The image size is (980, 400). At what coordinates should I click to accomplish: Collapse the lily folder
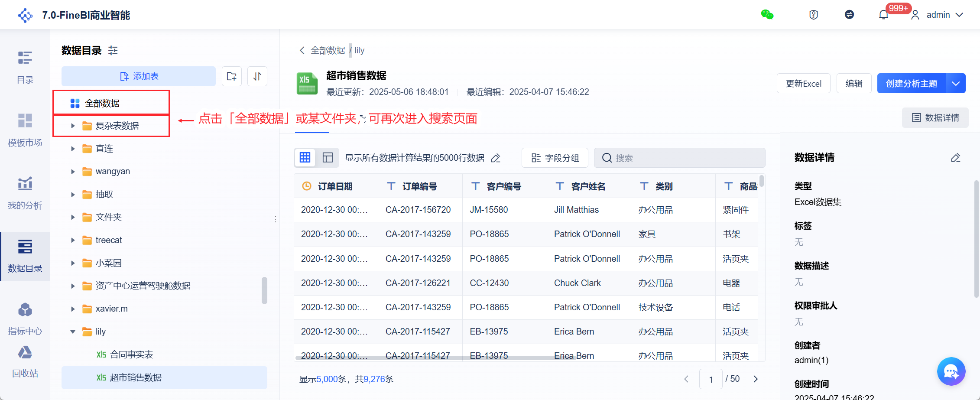(x=73, y=332)
